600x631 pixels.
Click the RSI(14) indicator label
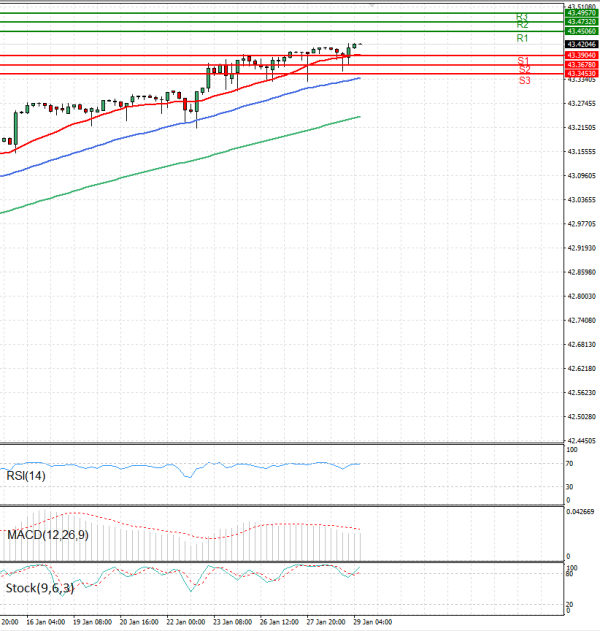[27, 476]
